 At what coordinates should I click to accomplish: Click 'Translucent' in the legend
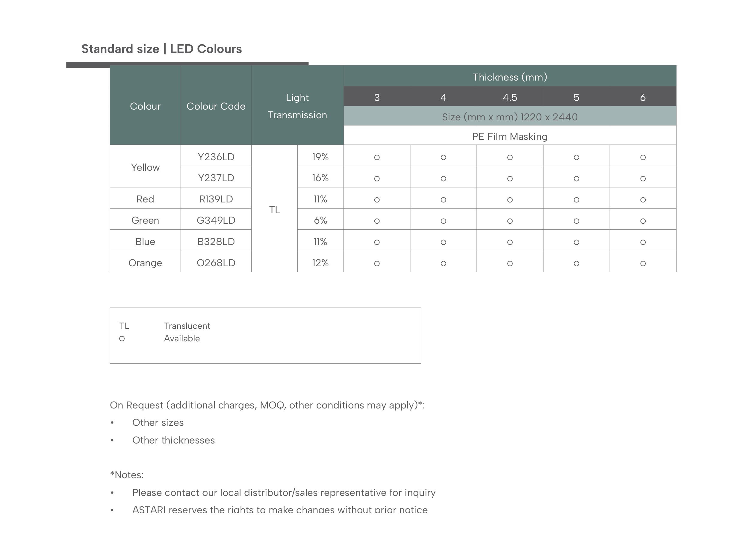click(187, 326)
